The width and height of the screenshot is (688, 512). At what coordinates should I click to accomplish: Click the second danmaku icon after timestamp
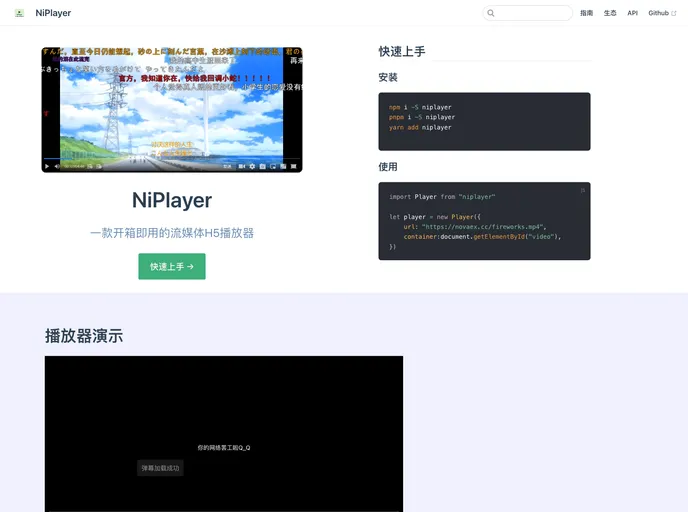point(99,166)
